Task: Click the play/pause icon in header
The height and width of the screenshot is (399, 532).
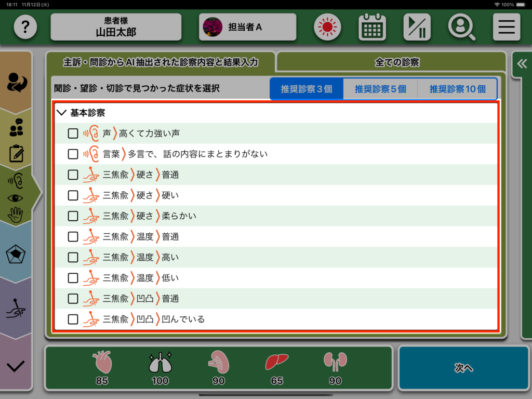Action: point(417,27)
